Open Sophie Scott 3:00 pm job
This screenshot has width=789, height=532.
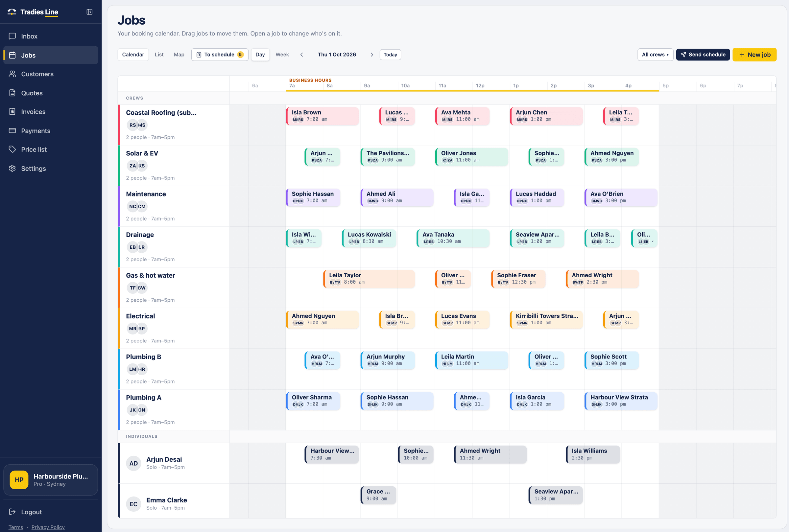pos(611,360)
